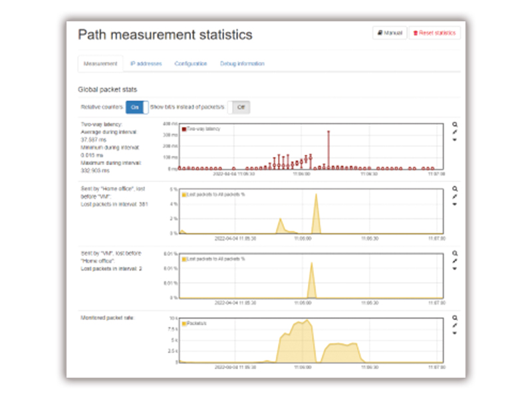The image size is (532, 399).
Task: Switch to the IP addresses tab
Action: tap(146, 64)
